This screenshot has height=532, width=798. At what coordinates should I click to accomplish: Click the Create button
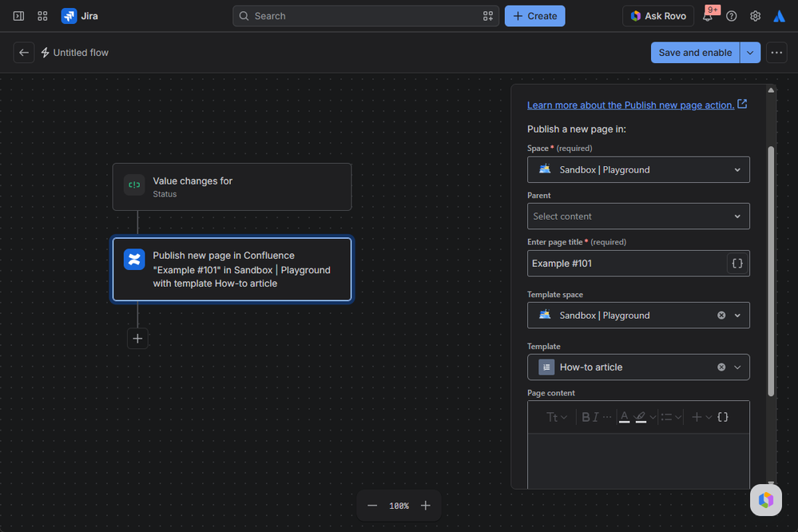click(x=534, y=16)
